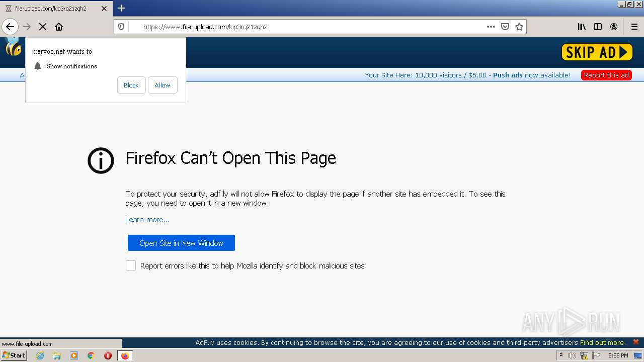Viewport: 644px width, 362px height.
Task: Open Action Center flag icon
Action: pos(596,355)
